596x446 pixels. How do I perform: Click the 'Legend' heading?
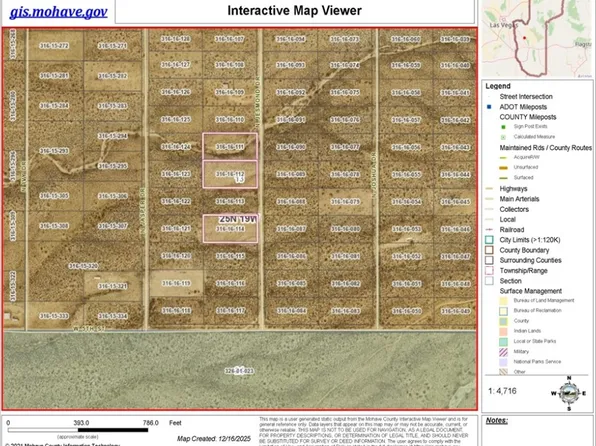(498, 86)
